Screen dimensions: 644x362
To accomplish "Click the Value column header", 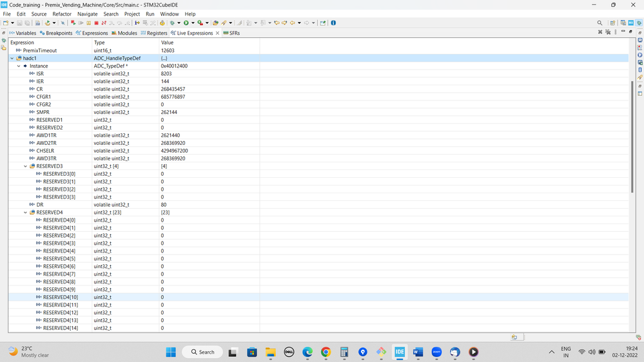I will point(210,43).
